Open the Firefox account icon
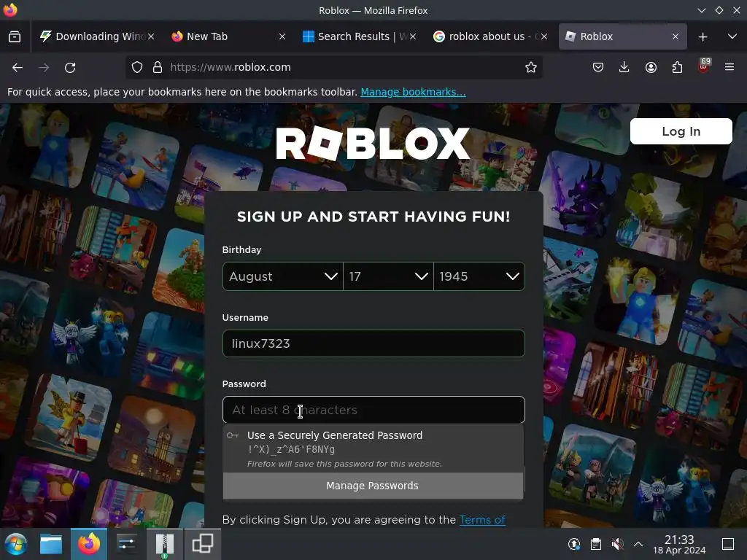 (651, 68)
